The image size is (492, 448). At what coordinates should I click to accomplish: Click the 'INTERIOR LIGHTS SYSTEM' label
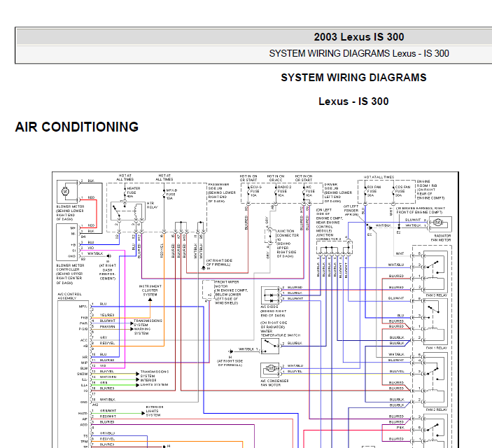coord(154,382)
